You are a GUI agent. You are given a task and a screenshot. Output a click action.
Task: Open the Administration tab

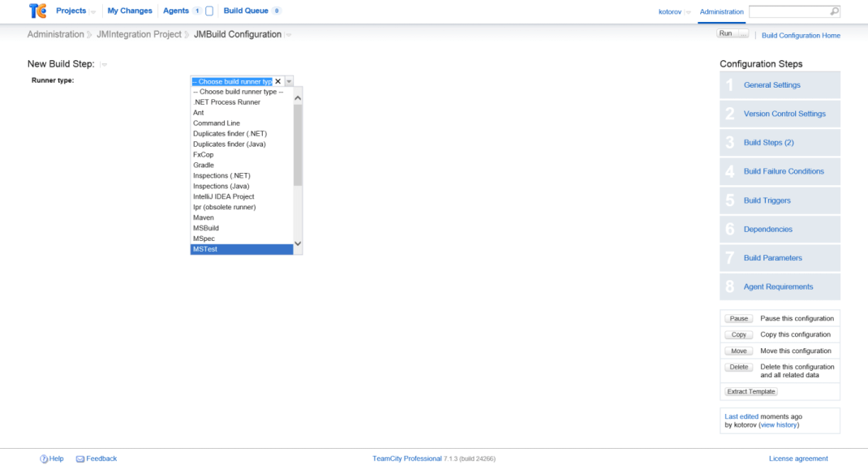[x=721, y=11]
